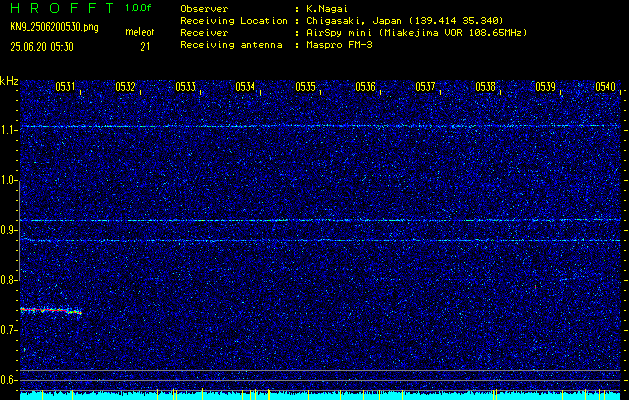The width and height of the screenshot is (629, 400).
Task: Click the Receiving Location label
Action: pos(234,20)
